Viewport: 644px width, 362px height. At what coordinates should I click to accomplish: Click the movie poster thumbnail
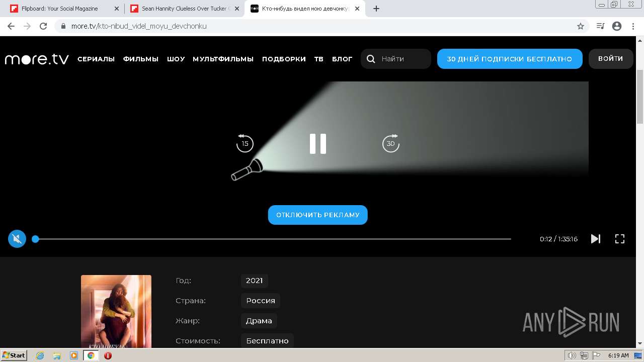point(116,312)
